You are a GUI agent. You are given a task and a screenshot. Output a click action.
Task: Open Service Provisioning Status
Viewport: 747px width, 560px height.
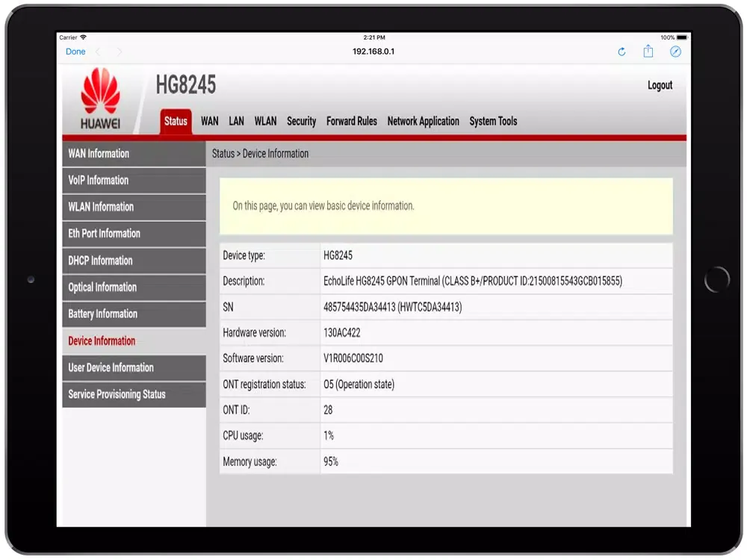point(134,394)
